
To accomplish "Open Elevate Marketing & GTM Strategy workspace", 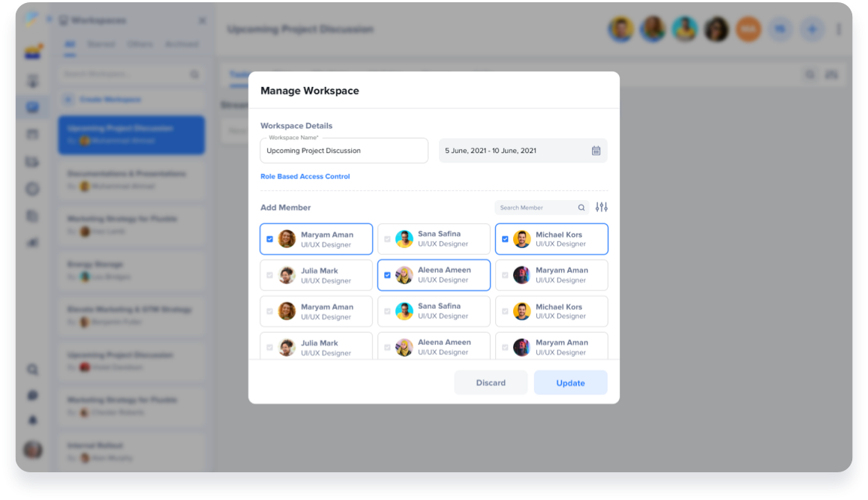I will 131,316.
